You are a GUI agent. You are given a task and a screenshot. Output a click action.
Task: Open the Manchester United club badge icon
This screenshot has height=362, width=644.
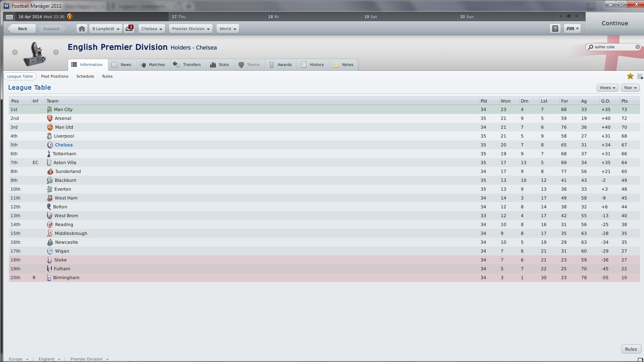(70, 16)
